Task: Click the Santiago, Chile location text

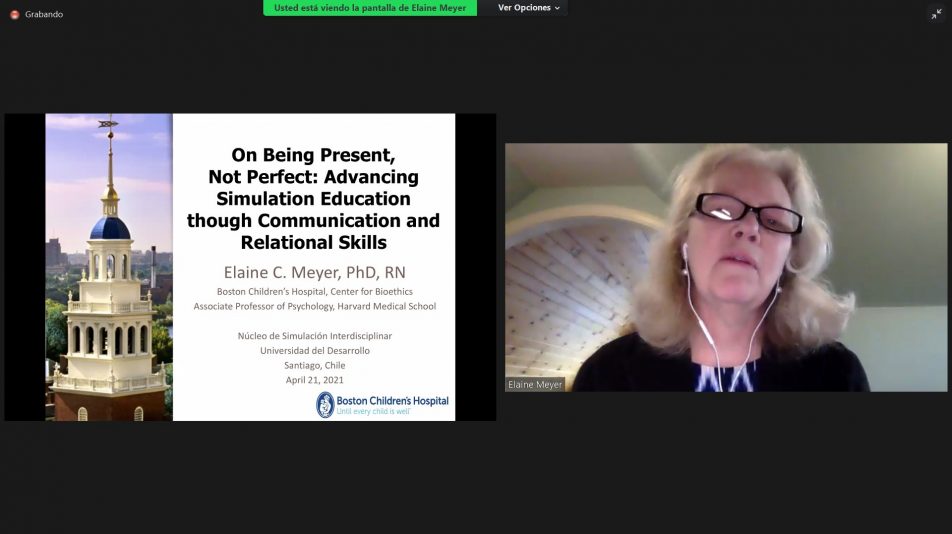Action: [313, 365]
